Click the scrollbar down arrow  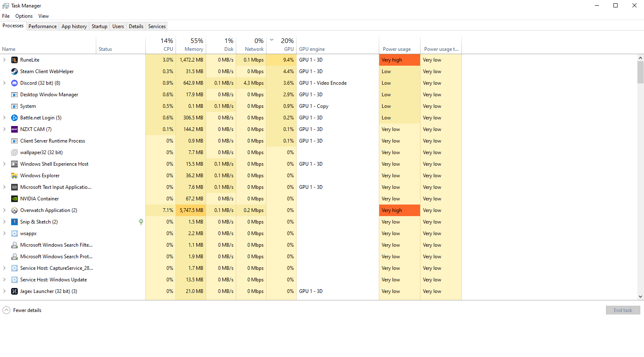point(641,297)
